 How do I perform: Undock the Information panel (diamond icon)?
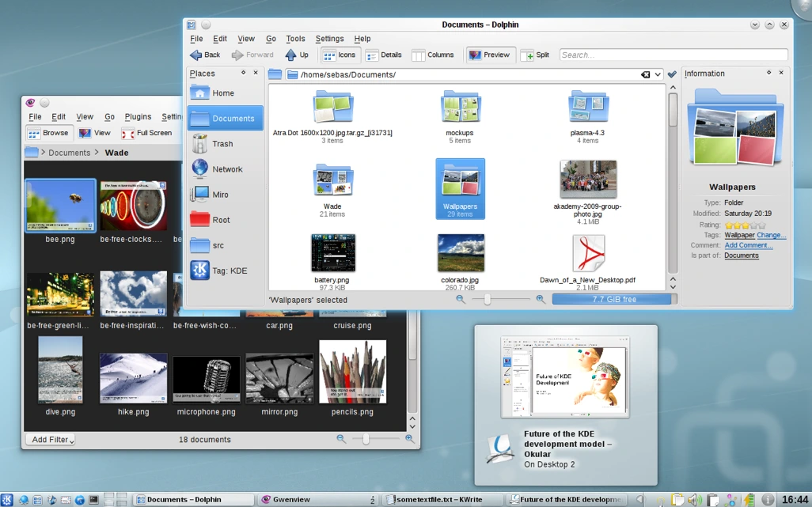[x=769, y=73]
